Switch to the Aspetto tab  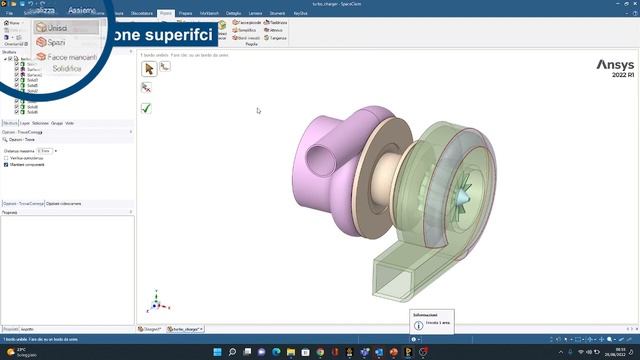coord(27,329)
